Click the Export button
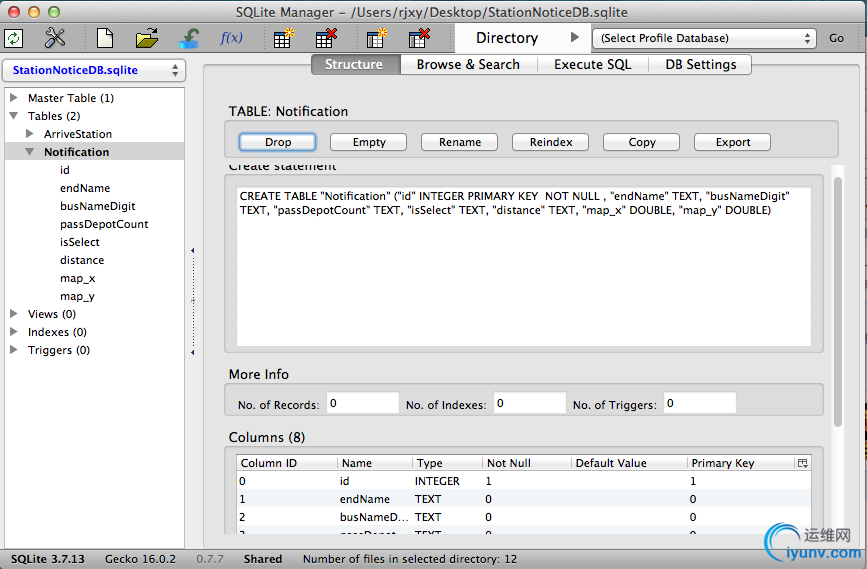The width and height of the screenshot is (867, 569). (732, 142)
